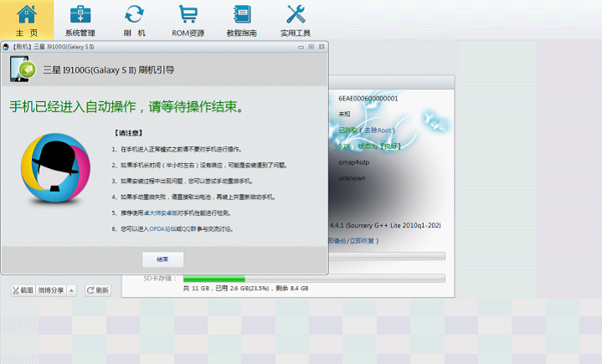
Task: Close the 刷机 dialog window
Action: coord(322,47)
